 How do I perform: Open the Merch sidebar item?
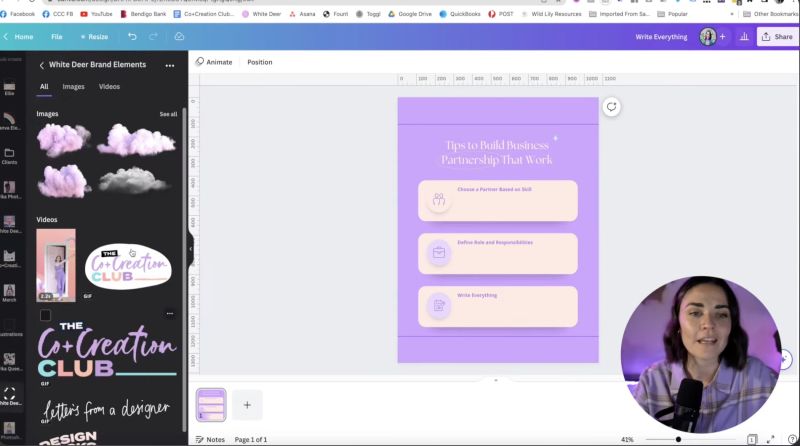click(9, 293)
